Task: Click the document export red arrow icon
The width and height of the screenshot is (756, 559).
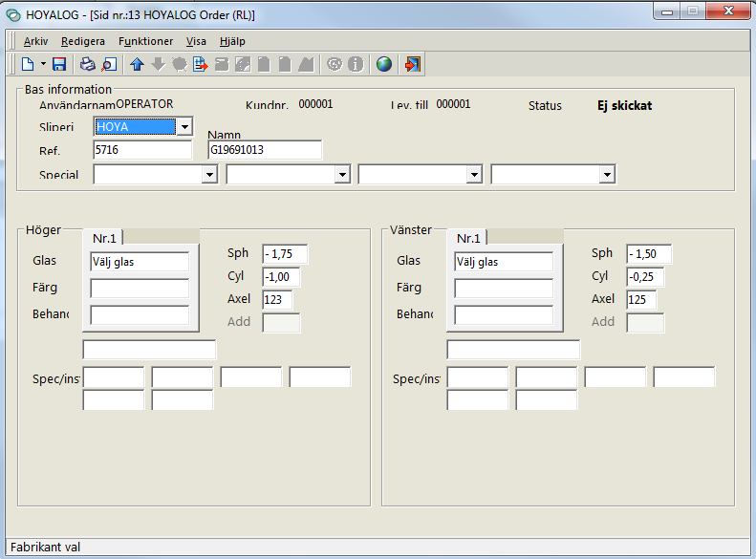Action: click(200, 64)
